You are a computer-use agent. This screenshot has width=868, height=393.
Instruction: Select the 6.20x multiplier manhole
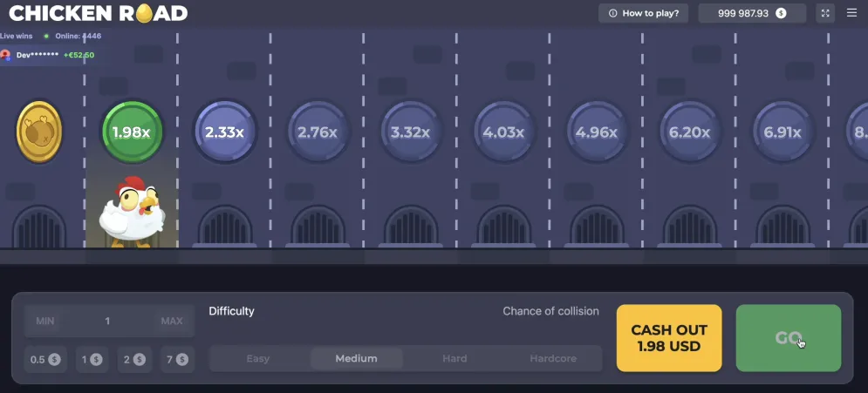[x=689, y=132]
